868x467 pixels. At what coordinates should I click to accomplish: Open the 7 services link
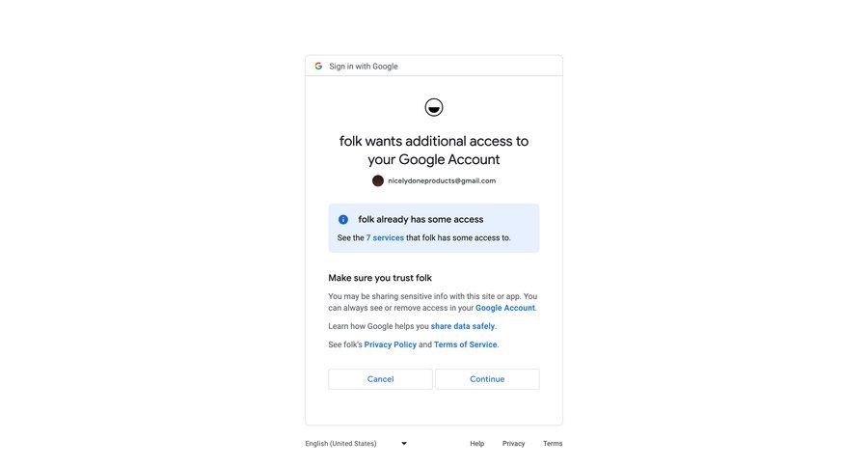[385, 237]
